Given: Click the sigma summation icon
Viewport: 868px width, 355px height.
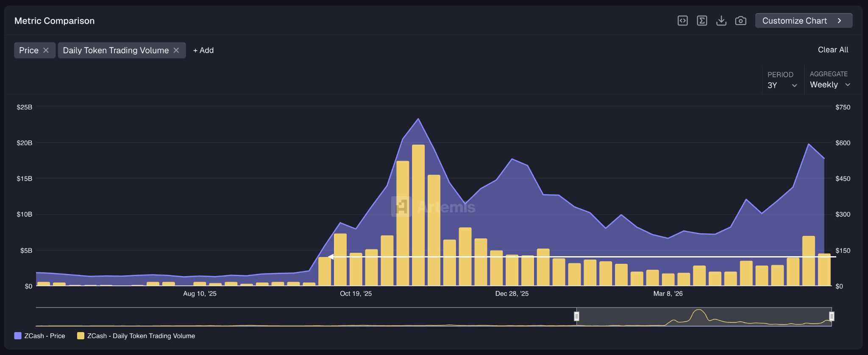Looking at the screenshot, I should click(702, 21).
